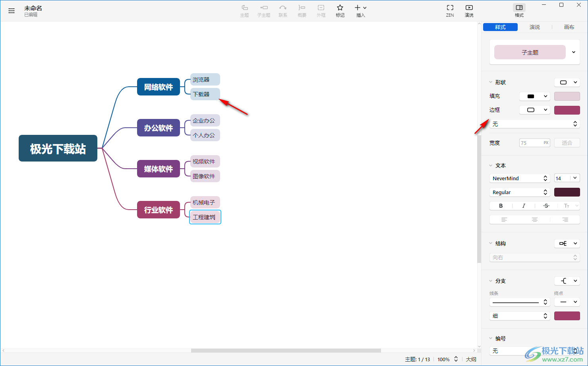Viewport: 588px width, 366px height.
Task: Open the structure type dropdown
Action: (x=567, y=243)
